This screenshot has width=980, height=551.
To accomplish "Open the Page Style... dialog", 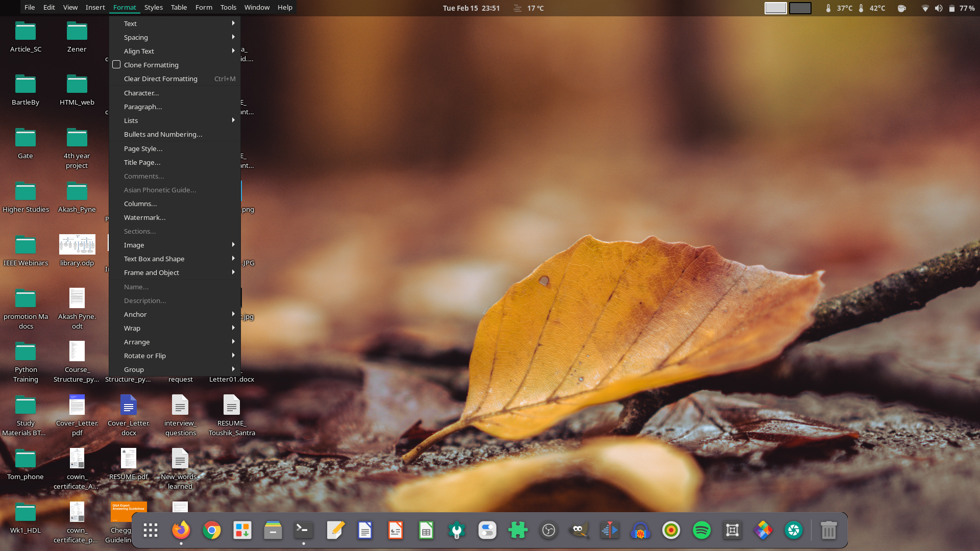I will [143, 148].
